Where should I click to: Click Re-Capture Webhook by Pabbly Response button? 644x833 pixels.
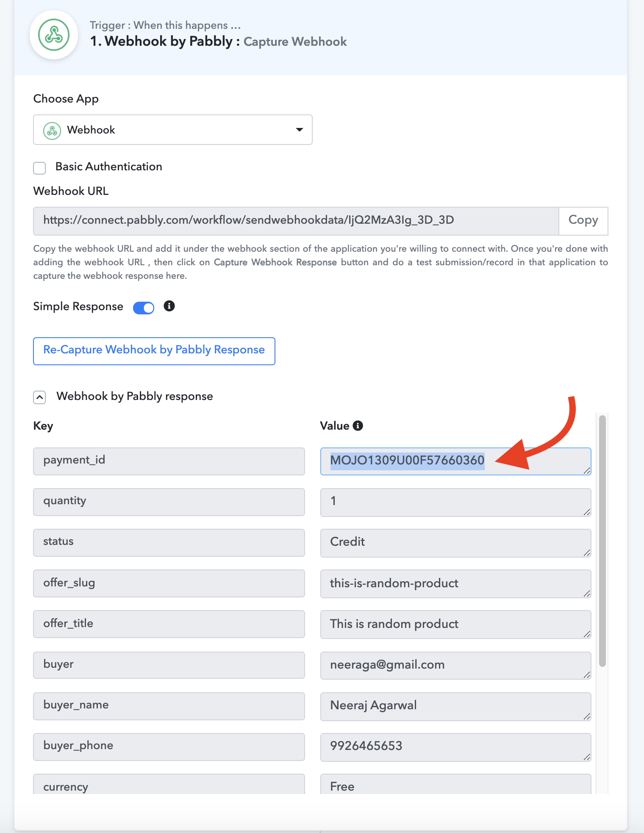click(154, 351)
